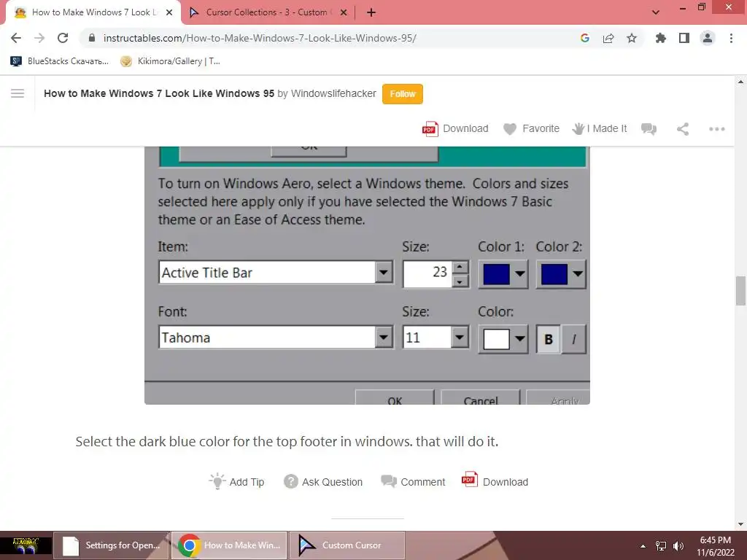Click the Color 2 dark blue swatch
The width and height of the screenshot is (747, 560).
[x=554, y=274]
